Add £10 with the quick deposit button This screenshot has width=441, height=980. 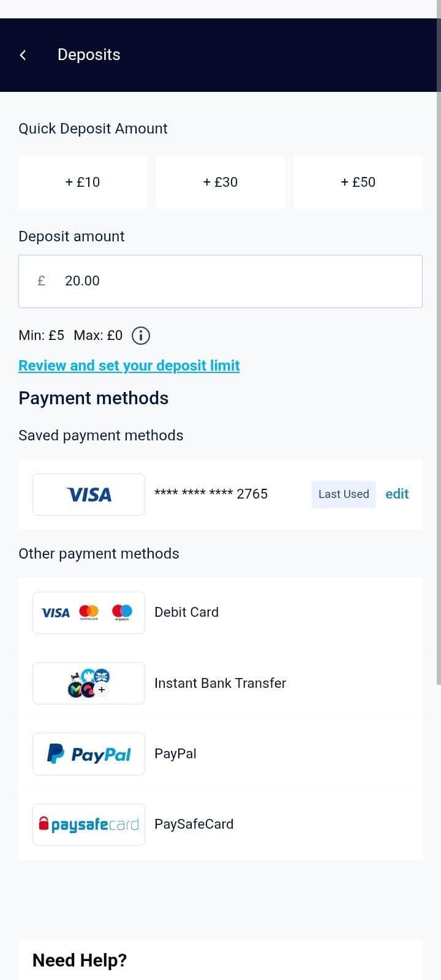pos(83,182)
